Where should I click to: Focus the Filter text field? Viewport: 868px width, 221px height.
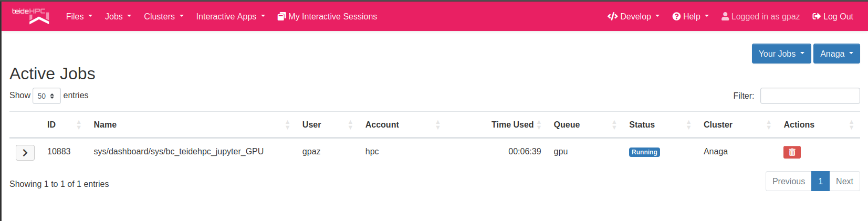(810, 96)
